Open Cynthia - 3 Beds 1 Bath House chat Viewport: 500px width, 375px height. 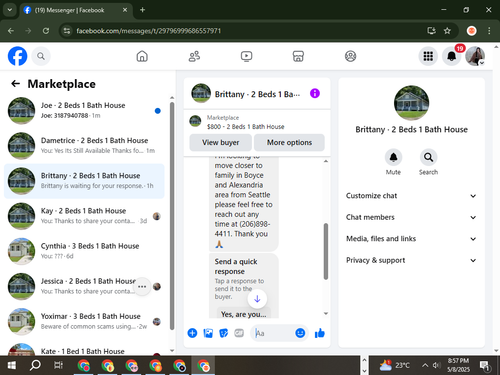coord(84,251)
